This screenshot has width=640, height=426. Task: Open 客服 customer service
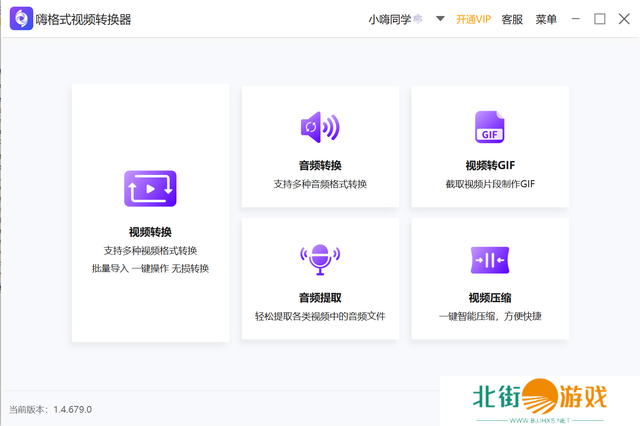512,19
